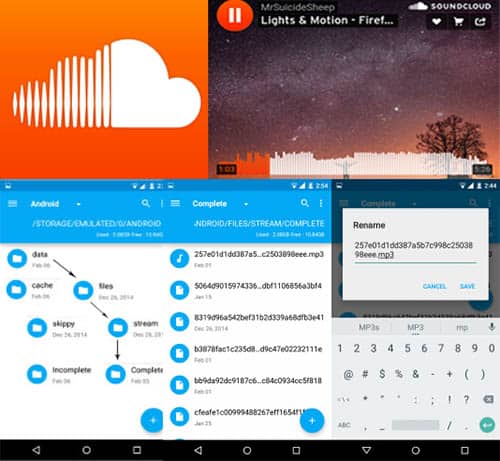The height and width of the screenshot is (461, 500).
Task: Tap the $ key on keyboard
Action: (382, 374)
